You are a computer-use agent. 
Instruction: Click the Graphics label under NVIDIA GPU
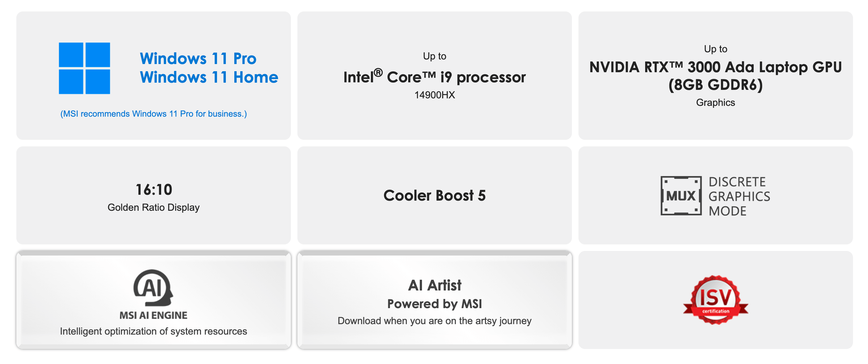pyautogui.click(x=715, y=103)
